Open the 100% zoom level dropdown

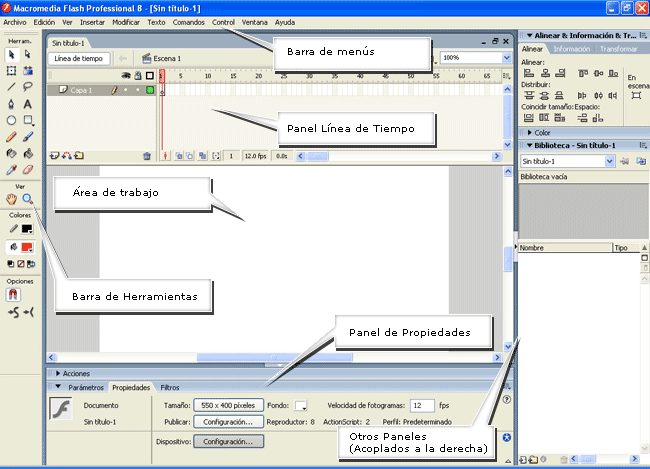click(x=506, y=58)
